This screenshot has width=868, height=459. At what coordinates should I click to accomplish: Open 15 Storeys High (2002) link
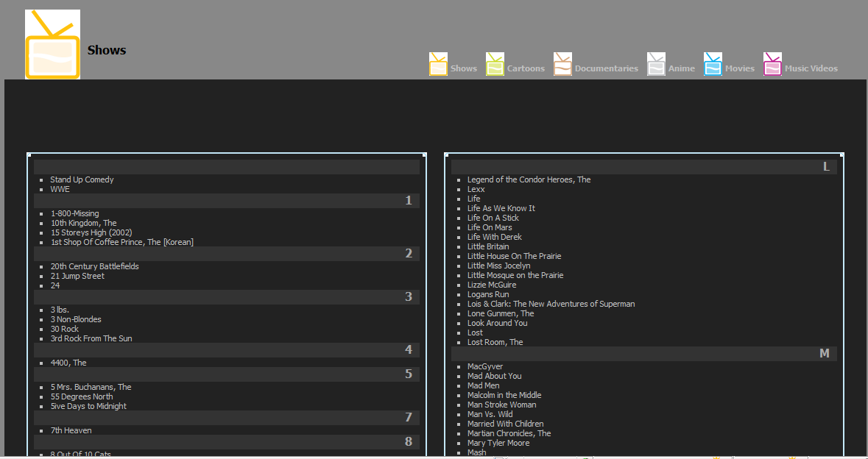coord(91,232)
